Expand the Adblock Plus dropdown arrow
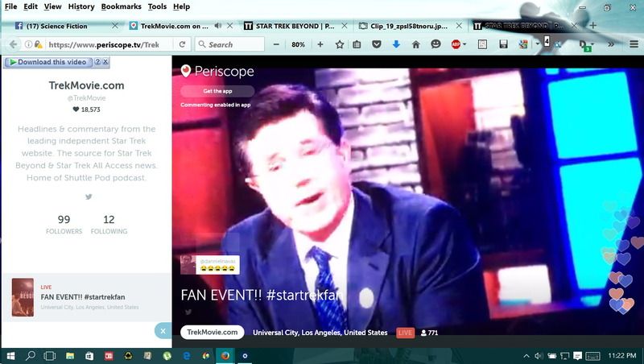 point(464,44)
